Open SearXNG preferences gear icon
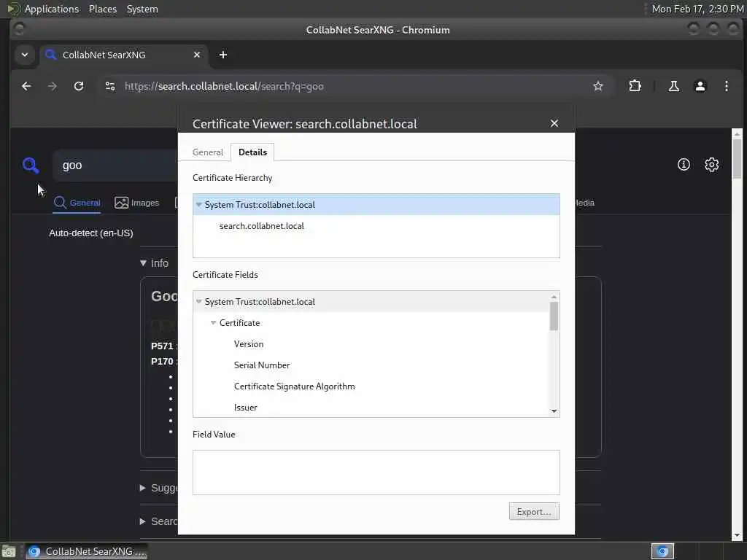The width and height of the screenshot is (747, 560). click(712, 165)
